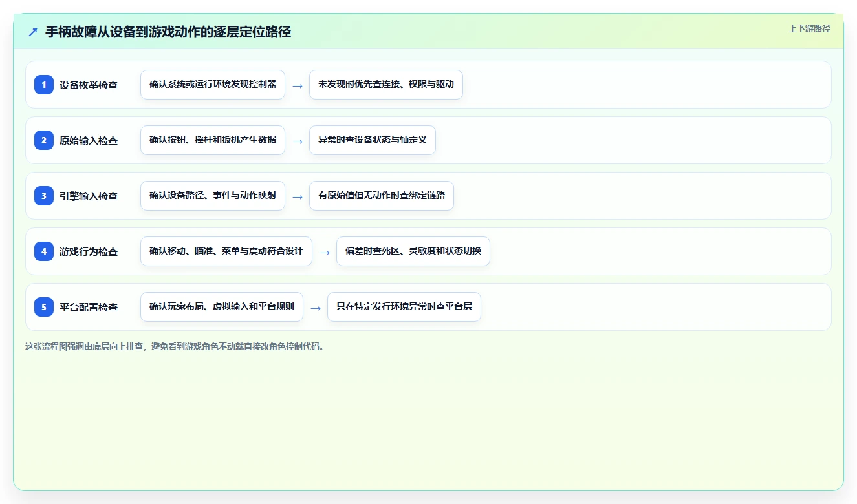This screenshot has width=857, height=504.
Task: Click the 确认系统或运行环境发现控制器 box
Action: [x=213, y=85]
